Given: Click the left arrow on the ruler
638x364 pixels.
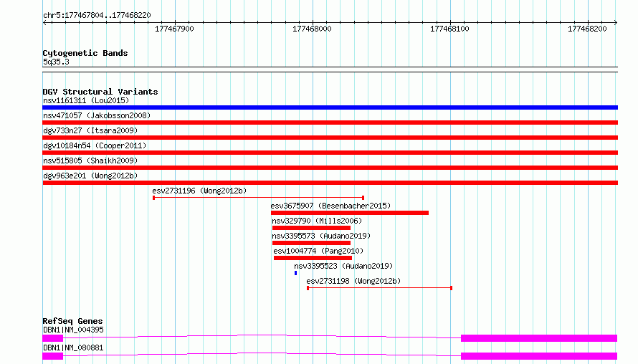Looking at the screenshot, I should (44, 23).
